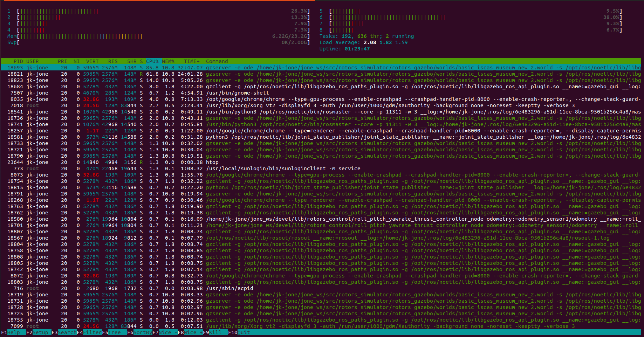
Task: Select Xorg process row PID 7018
Action: 321,105
